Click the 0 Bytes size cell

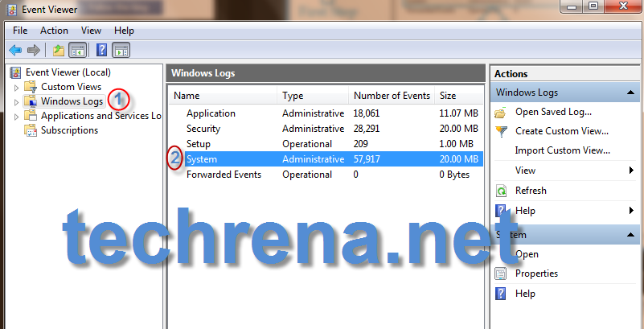pyautogui.click(x=454, y=175)
